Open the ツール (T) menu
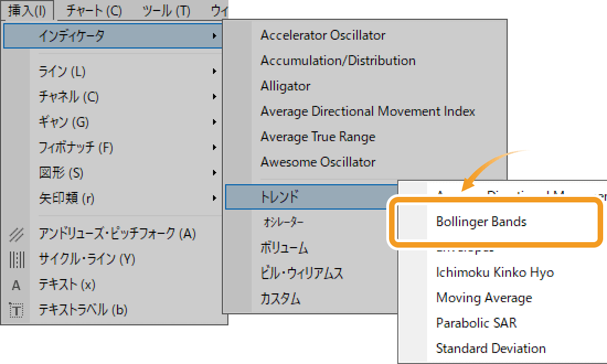This screenshot has height=364, width=607. click(167, 10)
